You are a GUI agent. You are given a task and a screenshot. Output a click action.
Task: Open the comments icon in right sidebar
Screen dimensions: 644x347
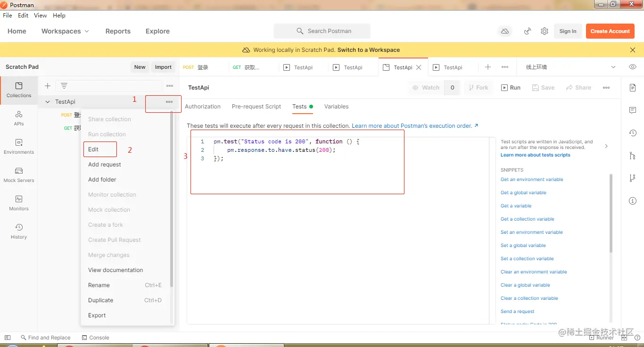(633, 110)
